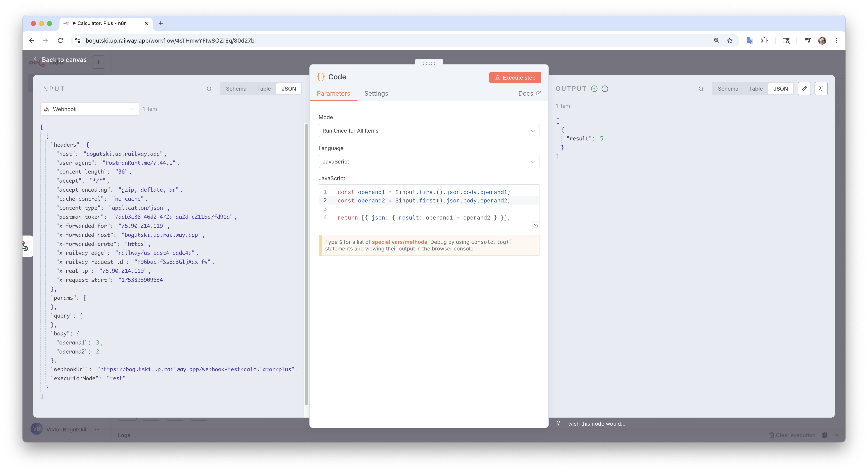Open the browser extensions puzzle icon
Viewport: 868px width, 472px height.
(765, 40)
